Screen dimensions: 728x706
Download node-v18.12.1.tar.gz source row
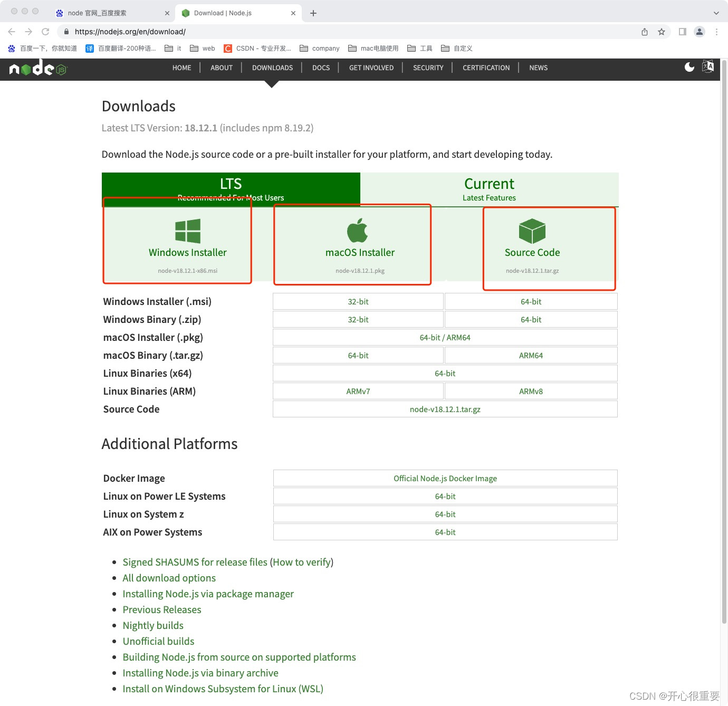[x=445, y=409]
